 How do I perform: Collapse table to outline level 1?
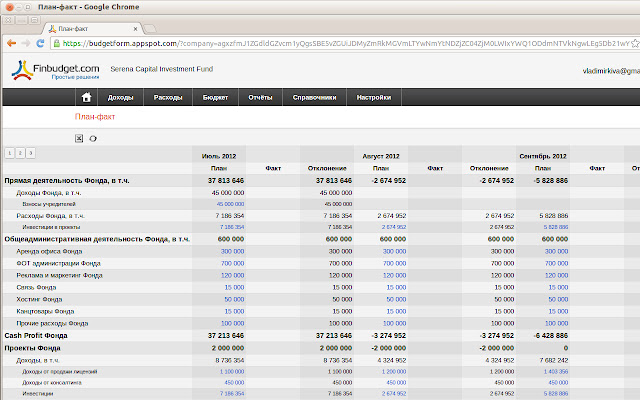[x=9, y=153]
